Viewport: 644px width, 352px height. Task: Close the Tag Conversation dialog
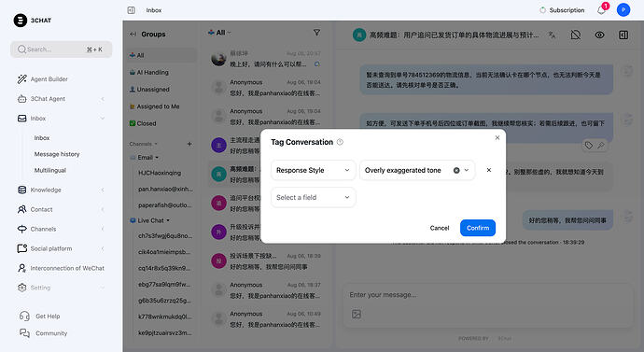point(497,137)
